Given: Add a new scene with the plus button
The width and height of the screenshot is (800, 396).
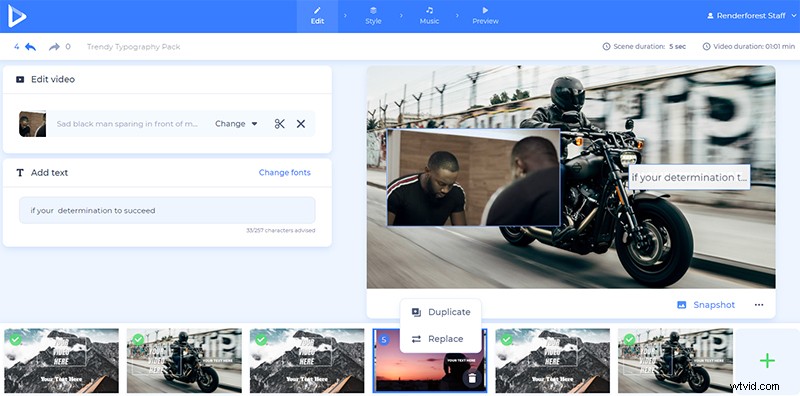Looking at the screenshot, I should tap(767, 361).
